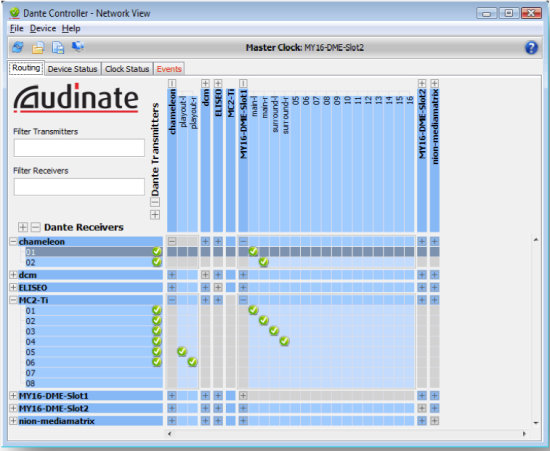Collapse the chameleon transmitter column header

pos(172,83)
